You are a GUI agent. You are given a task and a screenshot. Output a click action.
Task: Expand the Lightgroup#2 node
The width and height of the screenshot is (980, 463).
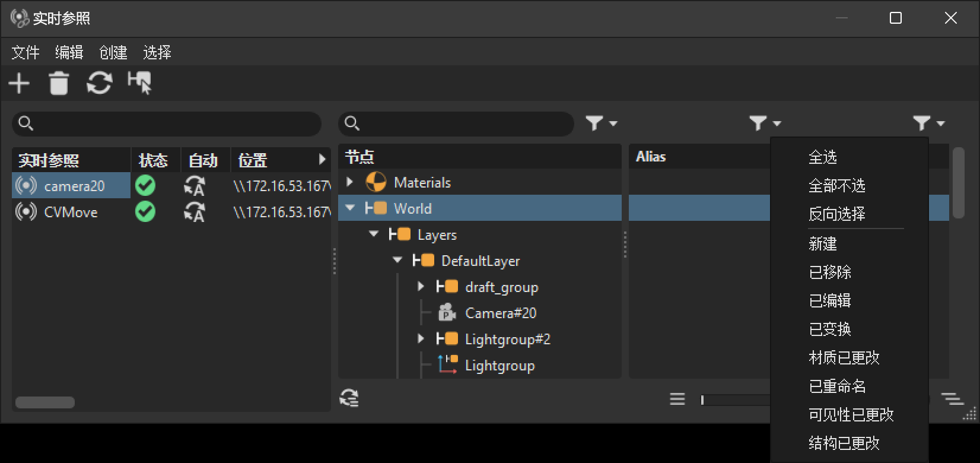[x=421, y=338]
